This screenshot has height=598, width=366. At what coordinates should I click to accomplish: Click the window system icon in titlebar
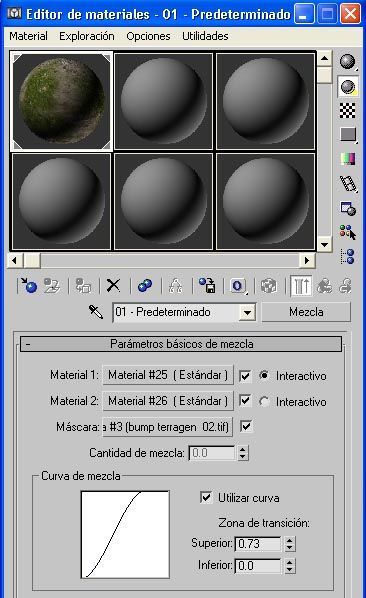coord(14,14)
